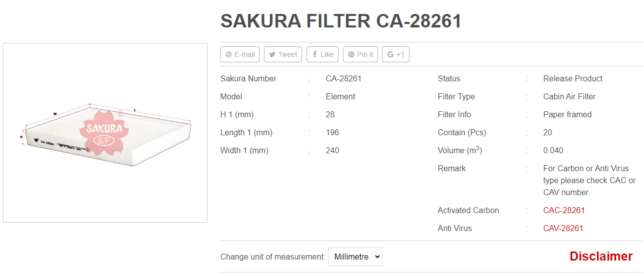Select the CA-28261 Sakura Number value
The image size is (644, 276).
click(343, 78)
